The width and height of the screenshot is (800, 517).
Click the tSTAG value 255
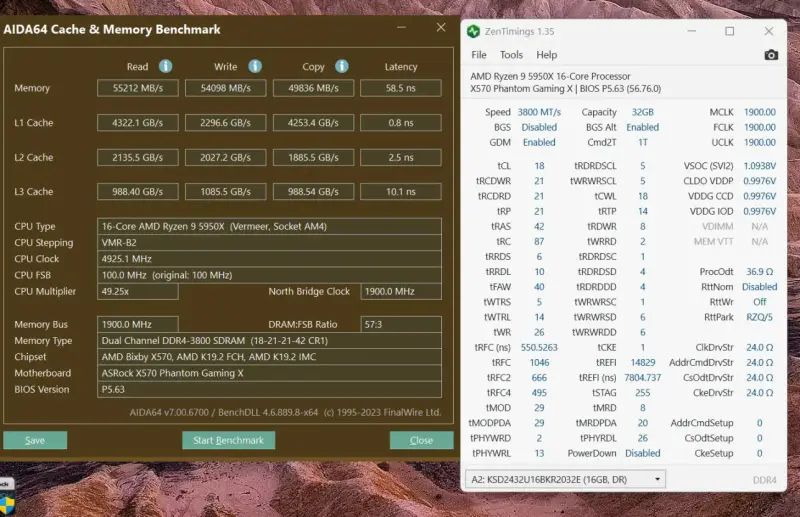[642, 392]
